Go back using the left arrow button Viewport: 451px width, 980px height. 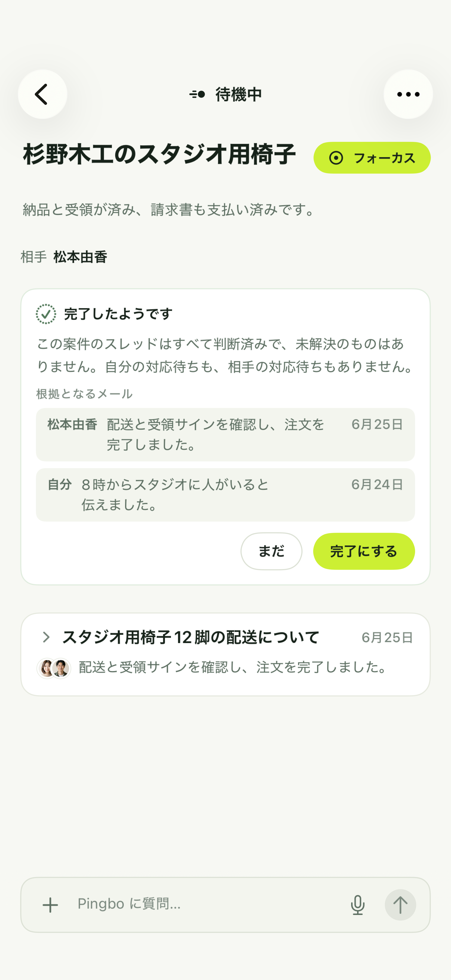[42, 94]
